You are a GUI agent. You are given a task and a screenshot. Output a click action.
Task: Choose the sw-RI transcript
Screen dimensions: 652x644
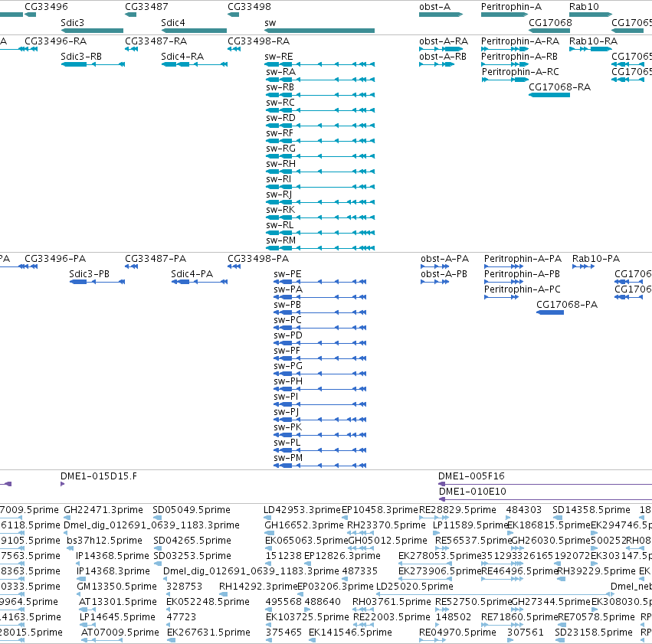click(x=320, y=187)
